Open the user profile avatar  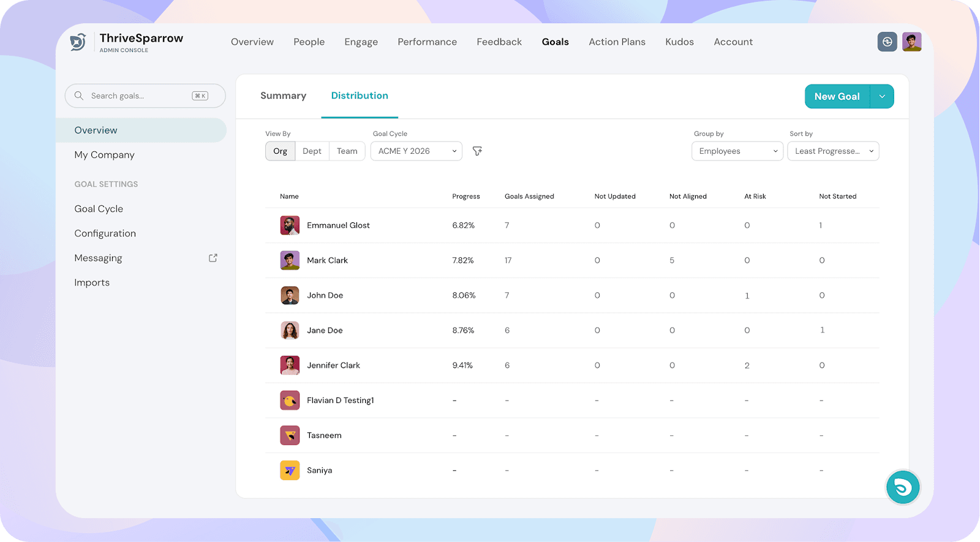click(911, 42)
